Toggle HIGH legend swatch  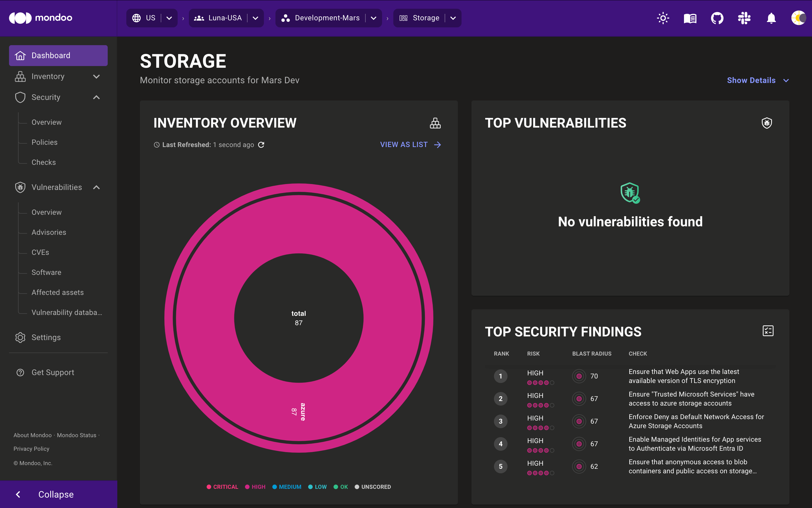point(247,487)
